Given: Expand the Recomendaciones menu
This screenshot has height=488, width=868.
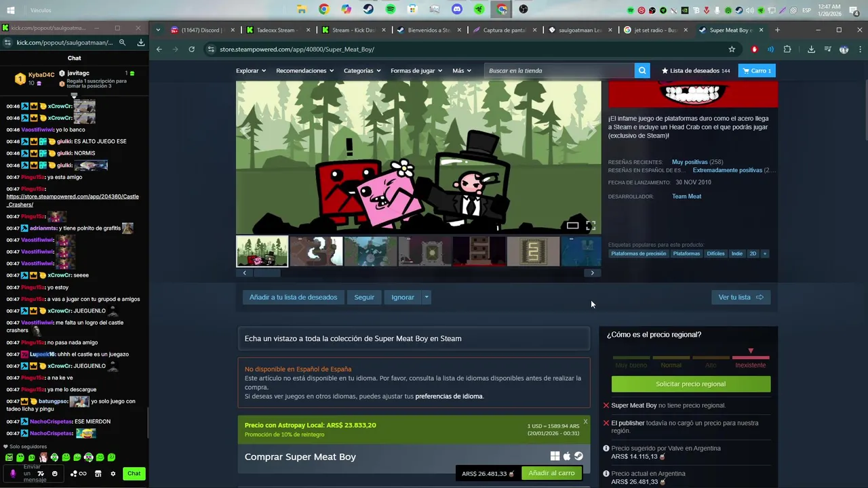Looking at the screenshot, I should pyautogui.click(x=305, y=70).
